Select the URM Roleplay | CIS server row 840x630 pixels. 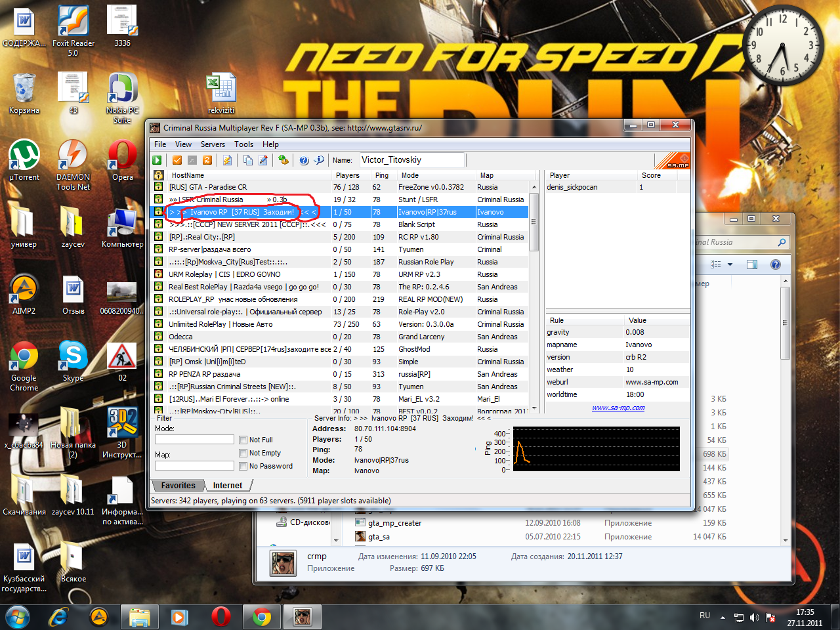point(341,274)
